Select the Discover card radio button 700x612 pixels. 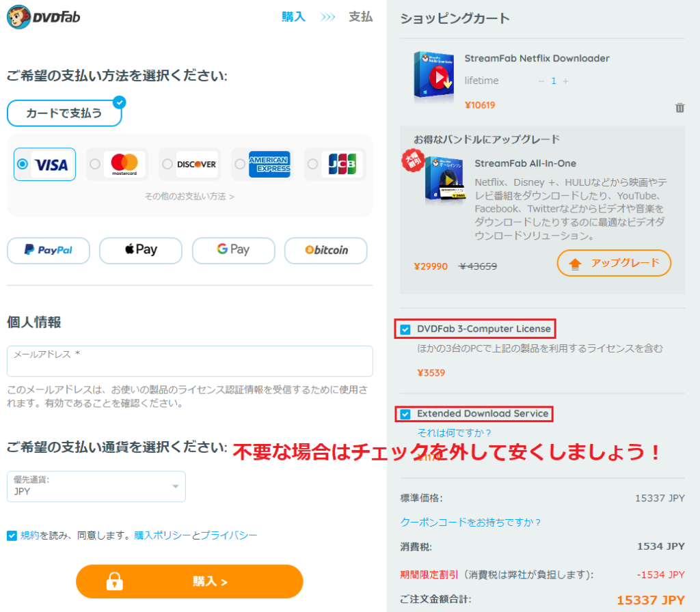coord(167,164)
